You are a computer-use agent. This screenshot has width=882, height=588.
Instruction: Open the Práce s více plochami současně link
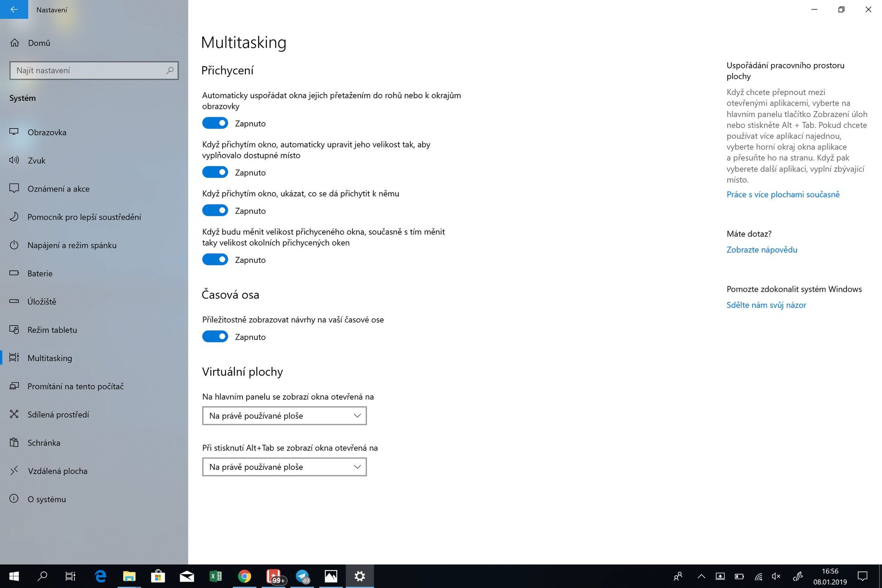tap(783, 194)
